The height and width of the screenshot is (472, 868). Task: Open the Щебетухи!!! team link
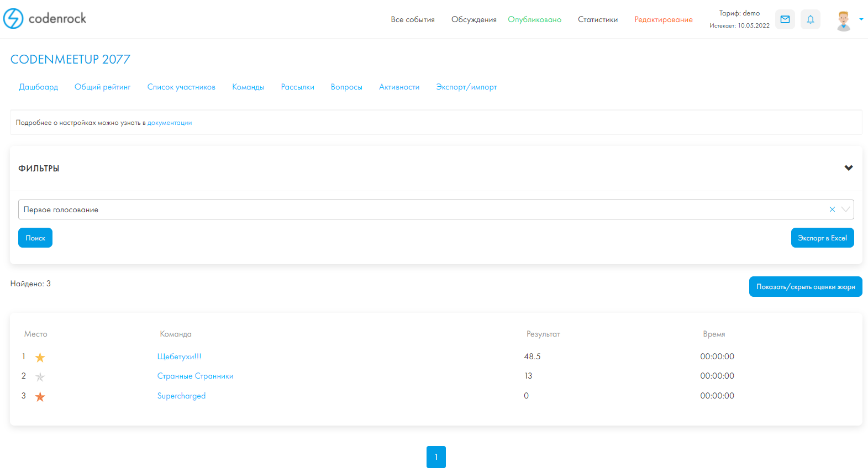tap(180, 356)
